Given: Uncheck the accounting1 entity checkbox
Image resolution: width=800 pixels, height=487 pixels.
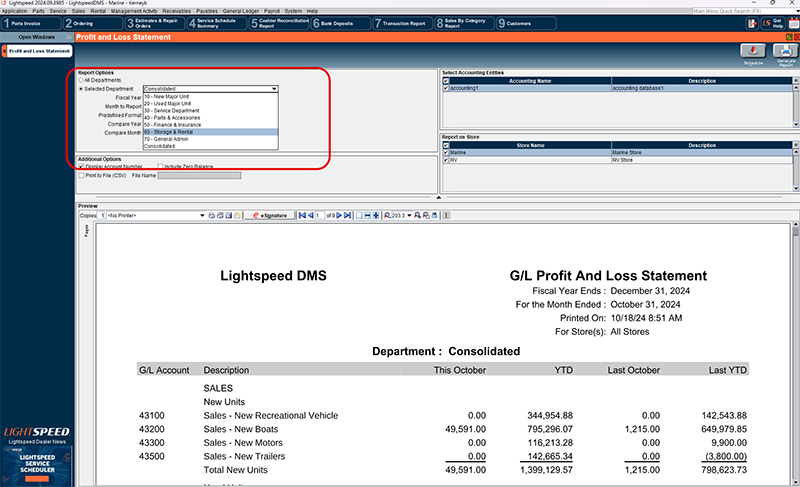Looking at the screenshot, I should pos(446,88).
